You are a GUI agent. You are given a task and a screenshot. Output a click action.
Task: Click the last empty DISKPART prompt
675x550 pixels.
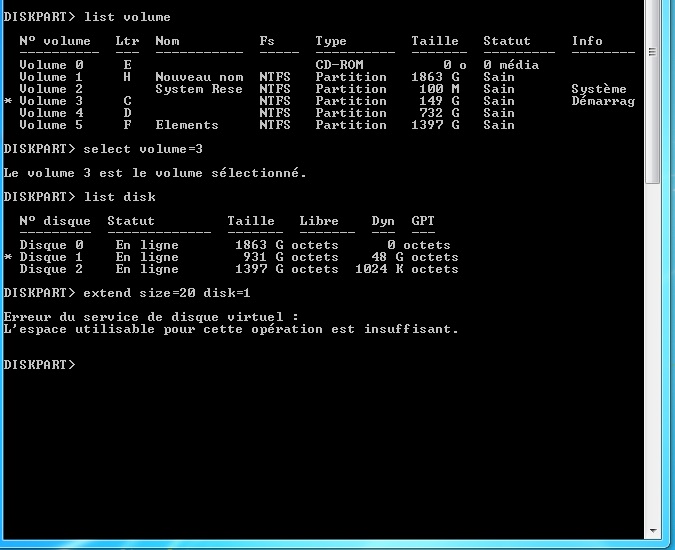tap(39, 365)
